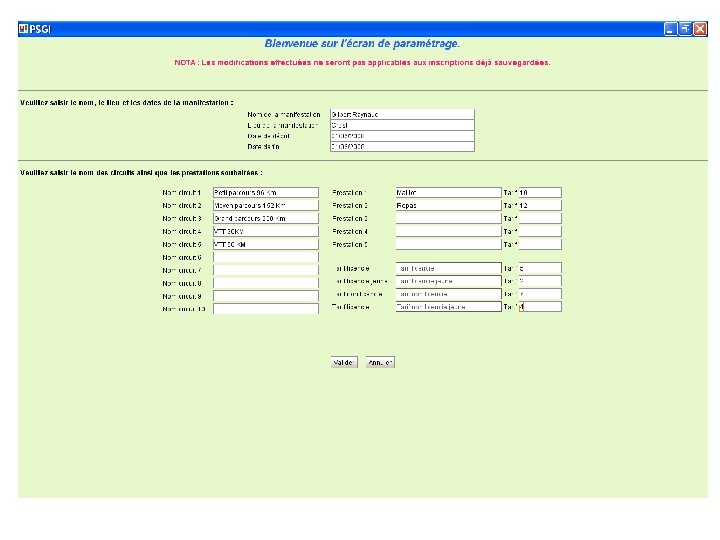Select the Date de fin field
This screenshot has height=540, width=720.
coord(402,146)
